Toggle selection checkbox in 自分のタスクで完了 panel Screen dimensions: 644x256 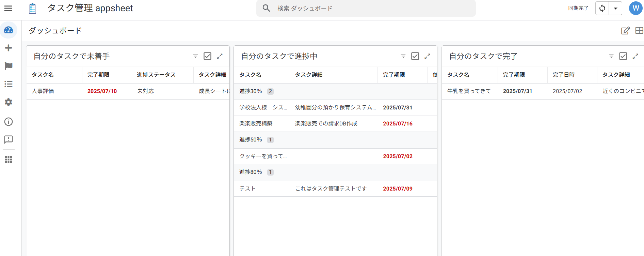pyautogui.click(x=623, y=56)
